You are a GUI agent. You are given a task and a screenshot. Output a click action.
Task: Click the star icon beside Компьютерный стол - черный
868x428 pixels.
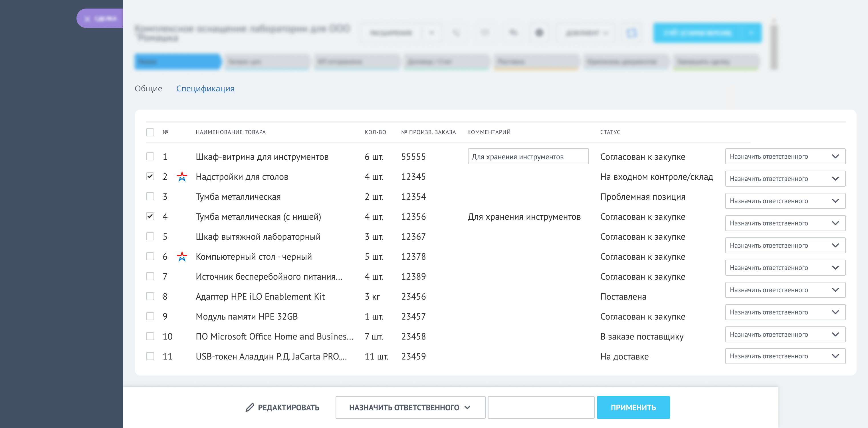[182, 257]
